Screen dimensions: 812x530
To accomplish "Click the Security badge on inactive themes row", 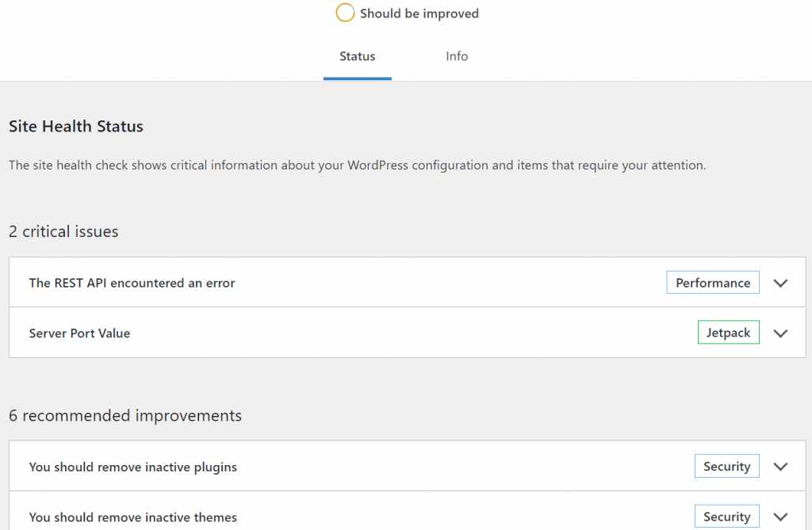I will click(726, 516).
